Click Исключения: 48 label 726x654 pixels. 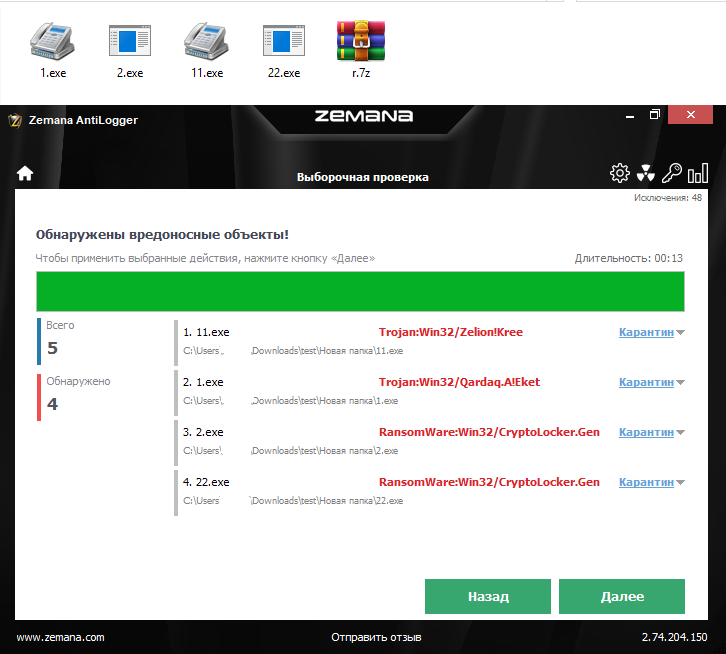[x=668, y=198]
